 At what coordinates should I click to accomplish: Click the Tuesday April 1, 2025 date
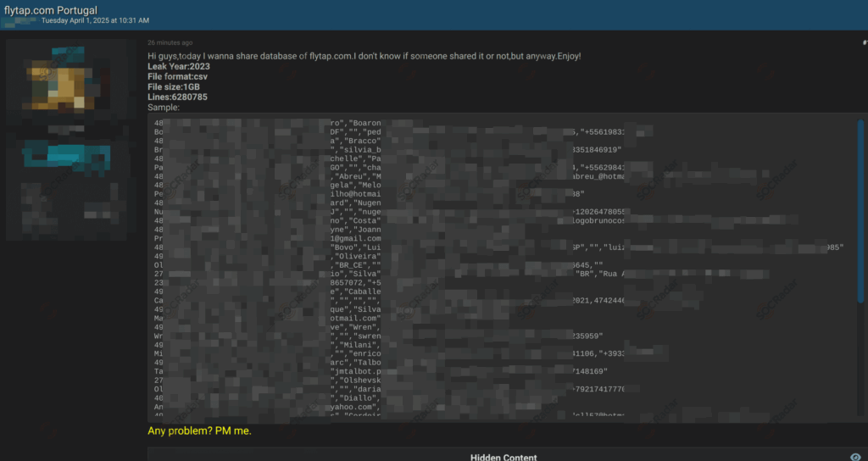click(95, 20)
